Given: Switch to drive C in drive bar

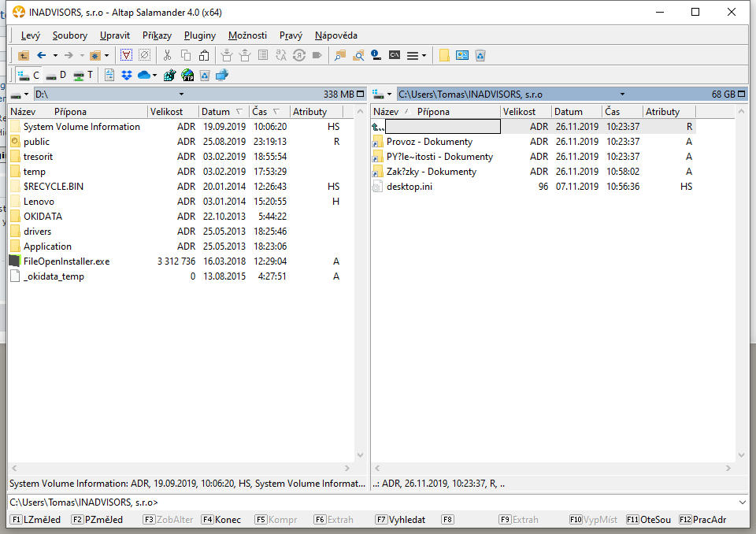Looking at the screenshot, I should click(28, 76).
